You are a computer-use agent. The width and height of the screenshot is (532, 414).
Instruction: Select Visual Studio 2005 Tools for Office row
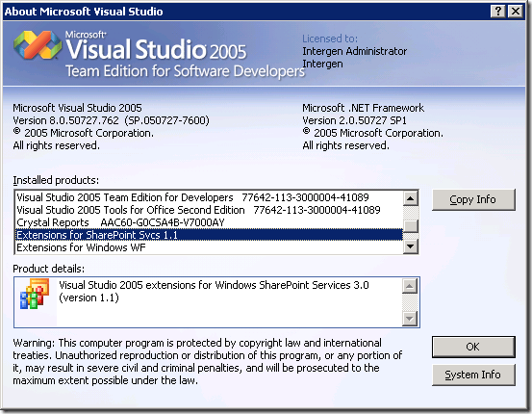pos(209,210)
